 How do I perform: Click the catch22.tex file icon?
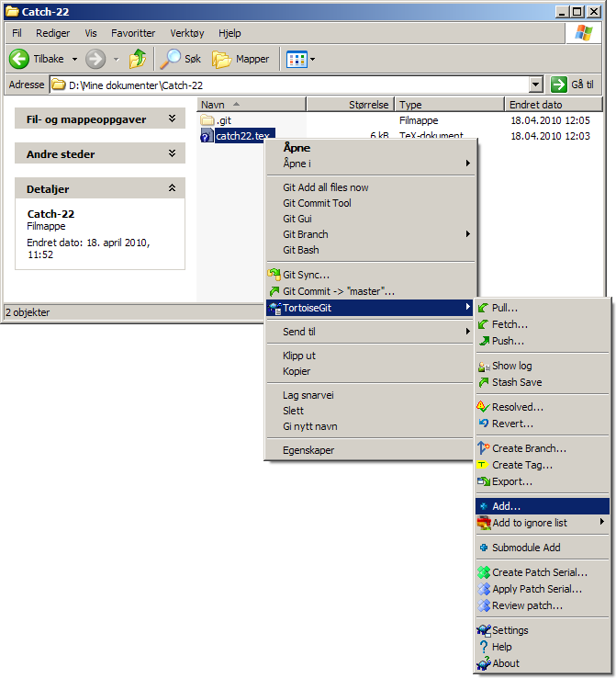(207, 136)
